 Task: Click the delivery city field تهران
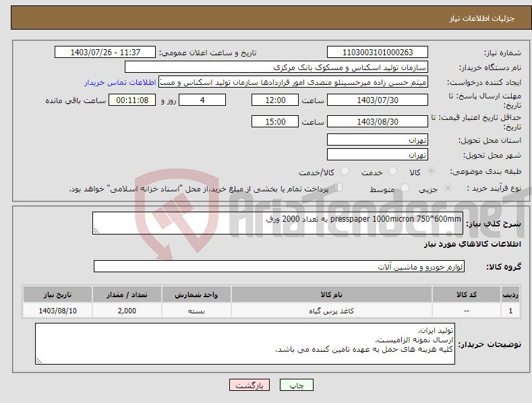378,155
